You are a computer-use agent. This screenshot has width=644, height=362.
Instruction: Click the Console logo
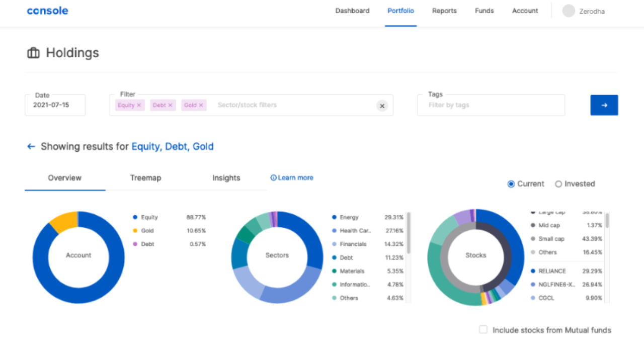click(x=47, y=11)
